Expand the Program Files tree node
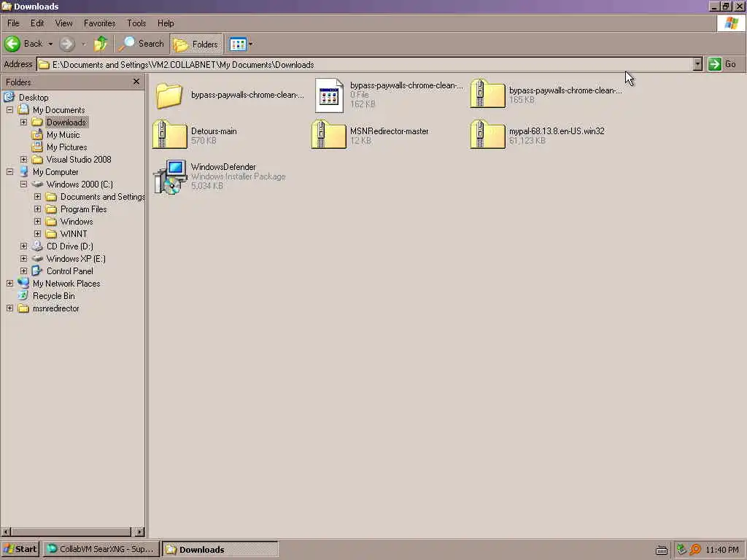747x560 pixels. pos(37,209)
